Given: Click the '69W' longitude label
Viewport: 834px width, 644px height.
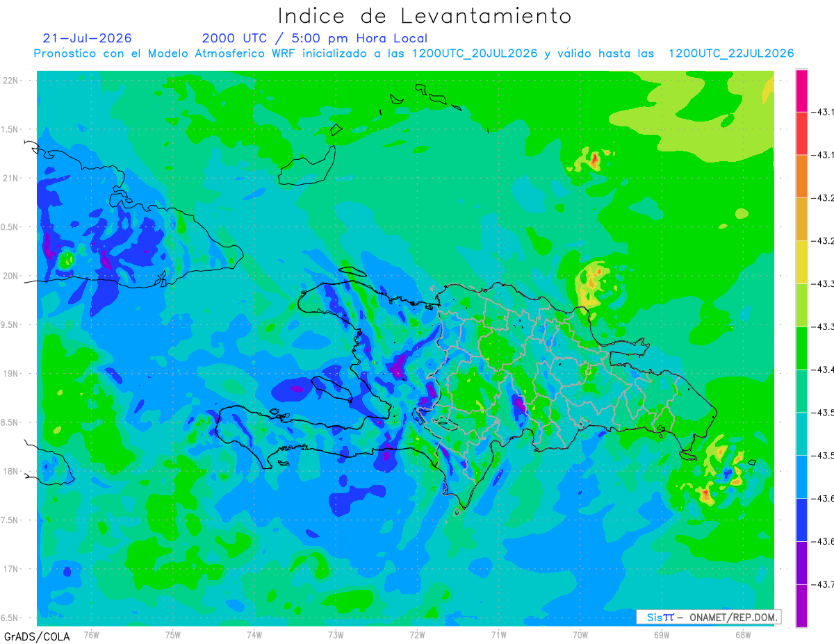Looking at the screenshot, I should [662, 635].
